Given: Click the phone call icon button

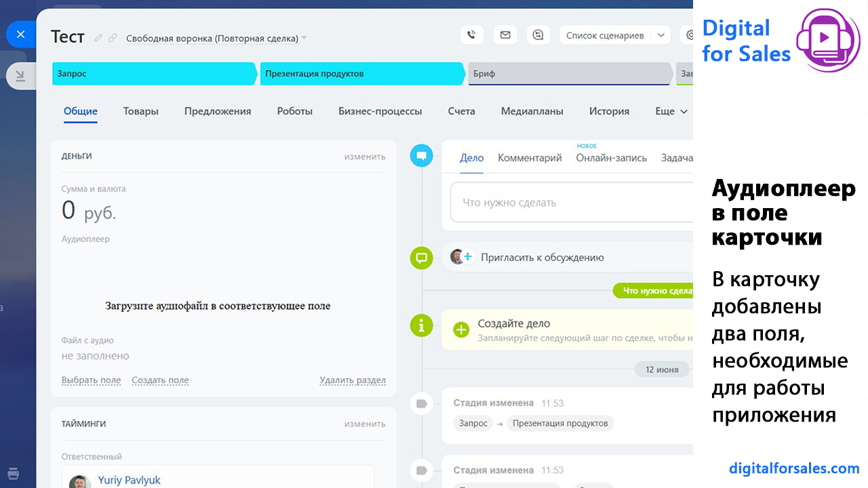Looking at the screenshot, I should click(x=472, y=35).
